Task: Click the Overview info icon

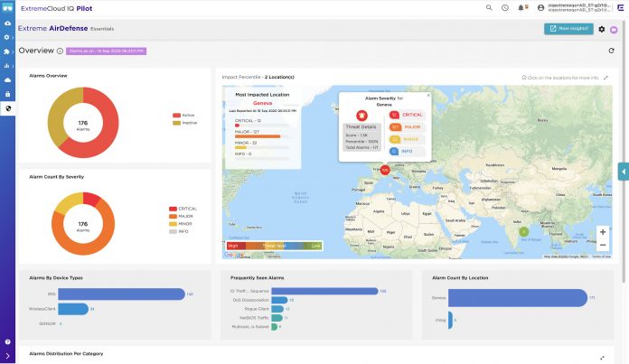Action: click(x=60, y=51)
